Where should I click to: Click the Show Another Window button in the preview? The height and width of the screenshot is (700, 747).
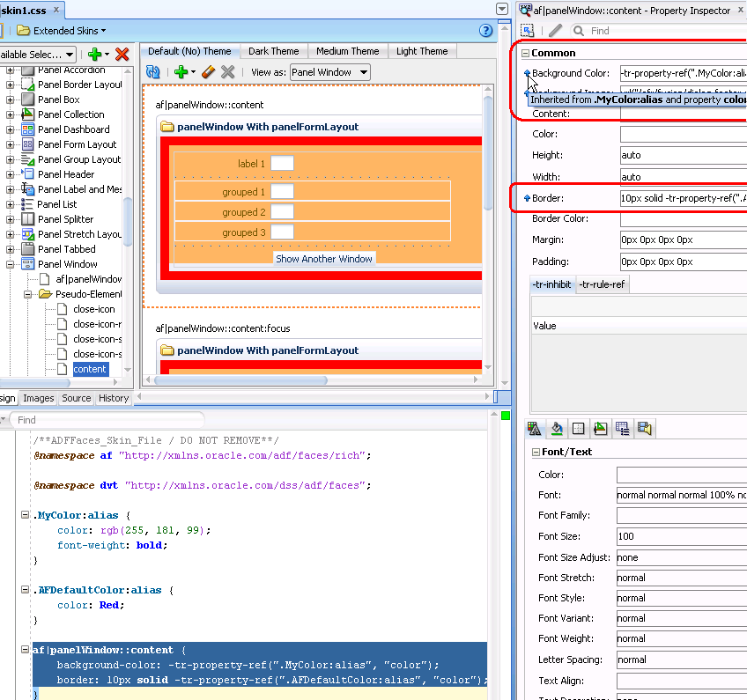click(x=324, y=258)
